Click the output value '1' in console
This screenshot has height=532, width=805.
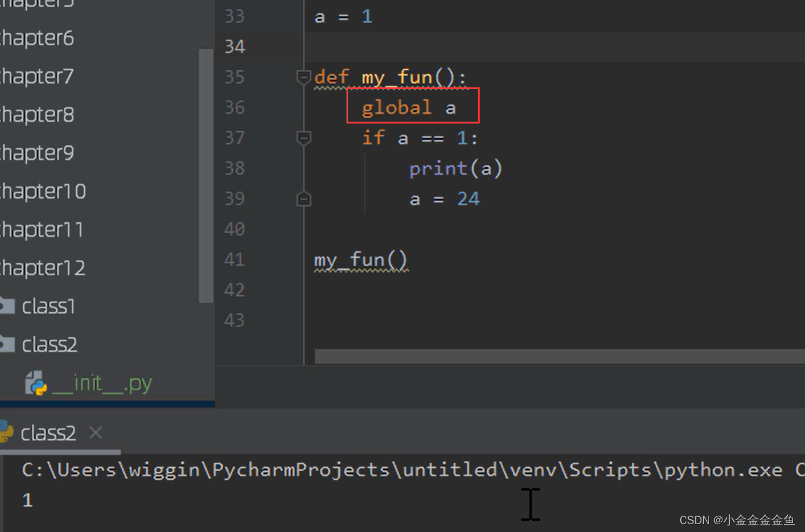click(x=27, y=500)
